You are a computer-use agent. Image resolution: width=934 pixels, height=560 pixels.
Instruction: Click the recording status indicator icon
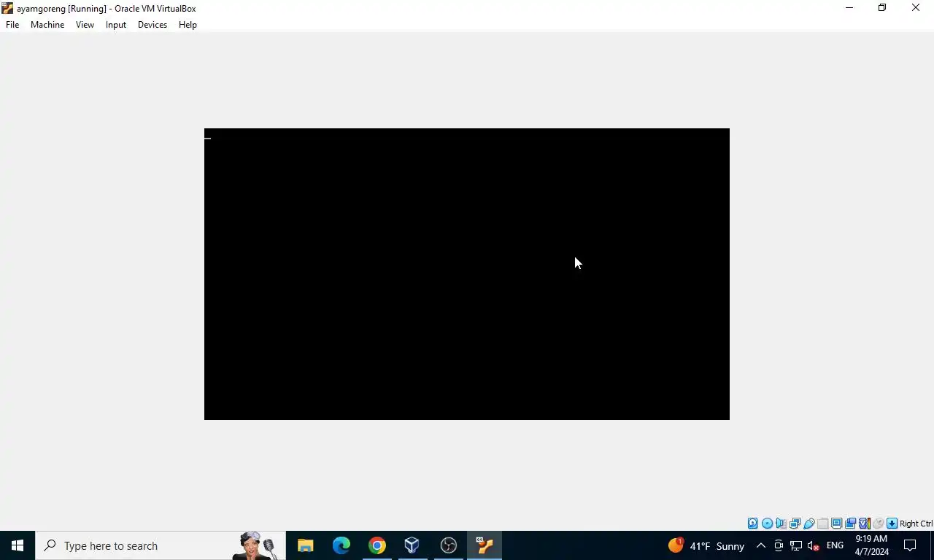850,524
